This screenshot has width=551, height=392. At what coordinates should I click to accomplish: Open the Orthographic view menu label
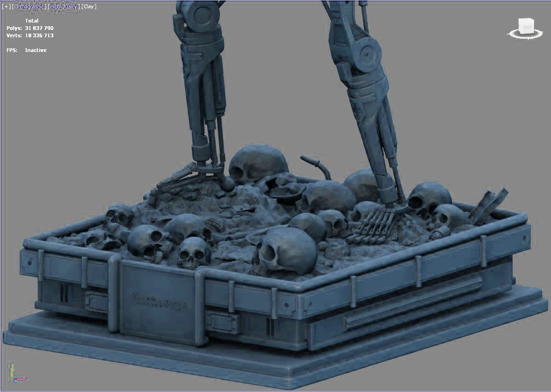coord(29,6)
